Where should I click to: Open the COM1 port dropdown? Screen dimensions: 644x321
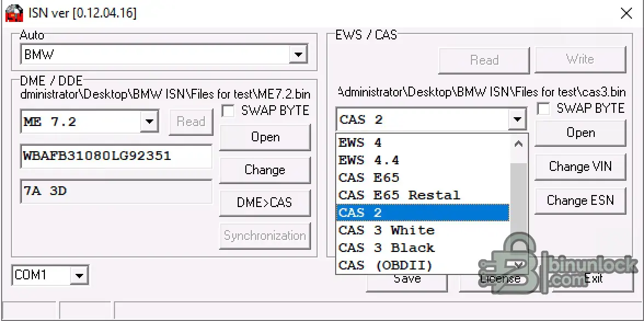pos(79,276)
